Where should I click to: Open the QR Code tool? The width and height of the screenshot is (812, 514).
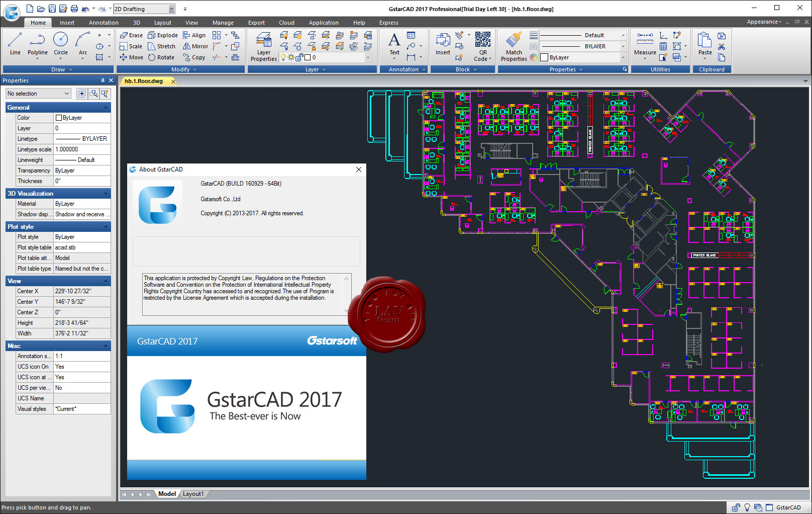click(483, 46)
